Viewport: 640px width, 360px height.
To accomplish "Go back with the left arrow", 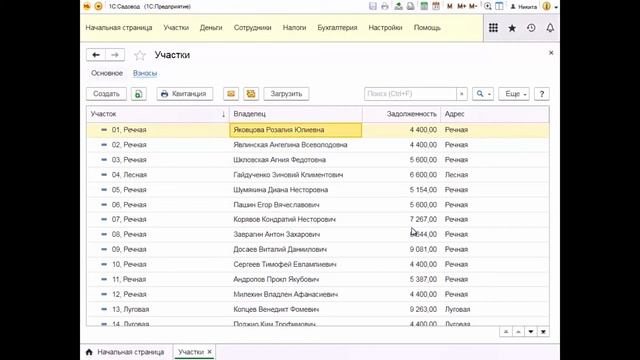I will coord(96,55).
